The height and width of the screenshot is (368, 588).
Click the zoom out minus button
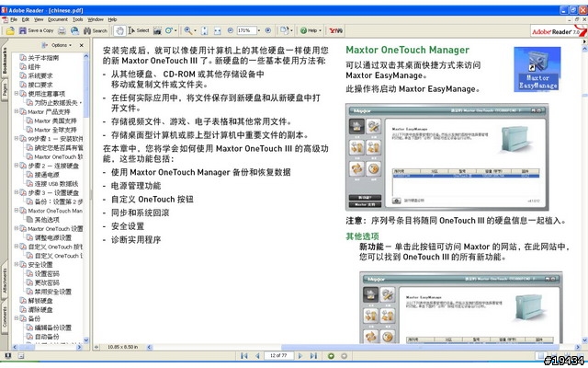click(231, 30)
